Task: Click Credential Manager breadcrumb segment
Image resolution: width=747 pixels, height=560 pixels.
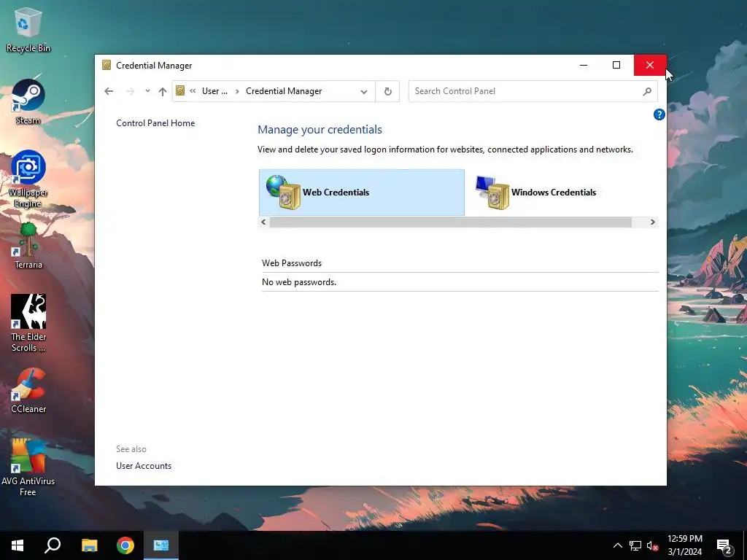Action: [x=284, y=91]
